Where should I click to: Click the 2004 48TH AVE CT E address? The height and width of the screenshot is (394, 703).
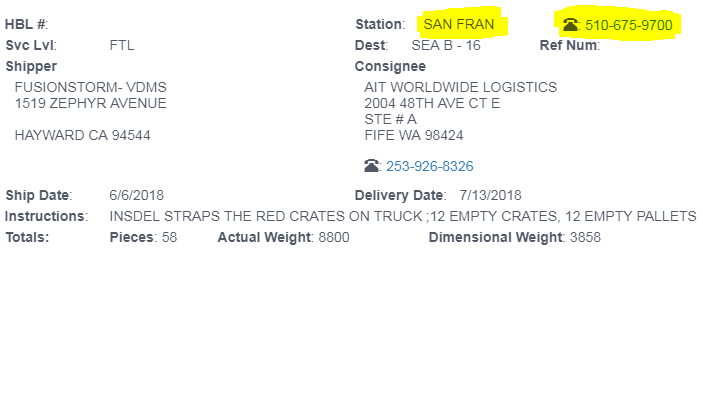[432, 103]
